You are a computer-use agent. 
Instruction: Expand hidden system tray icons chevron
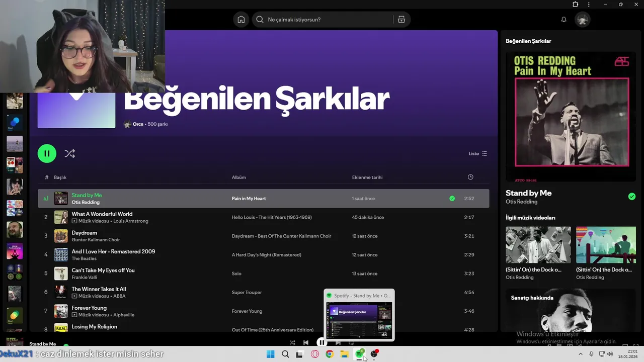(x=580, y=354)
